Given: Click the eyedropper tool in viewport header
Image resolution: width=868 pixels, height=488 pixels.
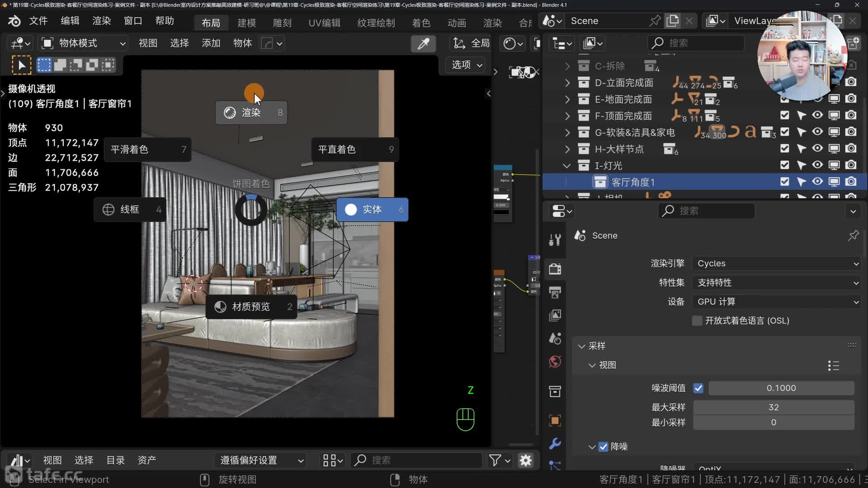Looking at the screenshot, I should 424,43.
